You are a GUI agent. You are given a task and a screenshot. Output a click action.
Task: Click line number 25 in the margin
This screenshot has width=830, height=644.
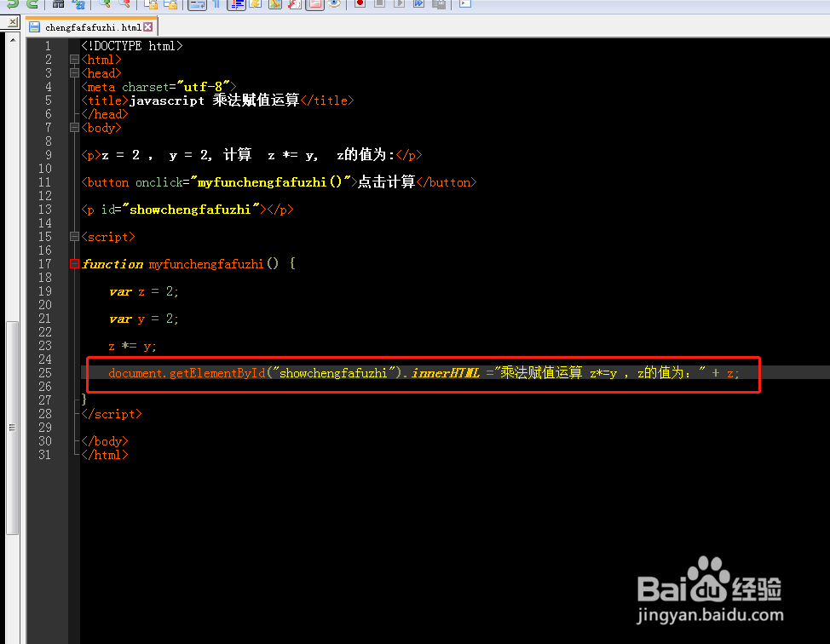(45, 373)
